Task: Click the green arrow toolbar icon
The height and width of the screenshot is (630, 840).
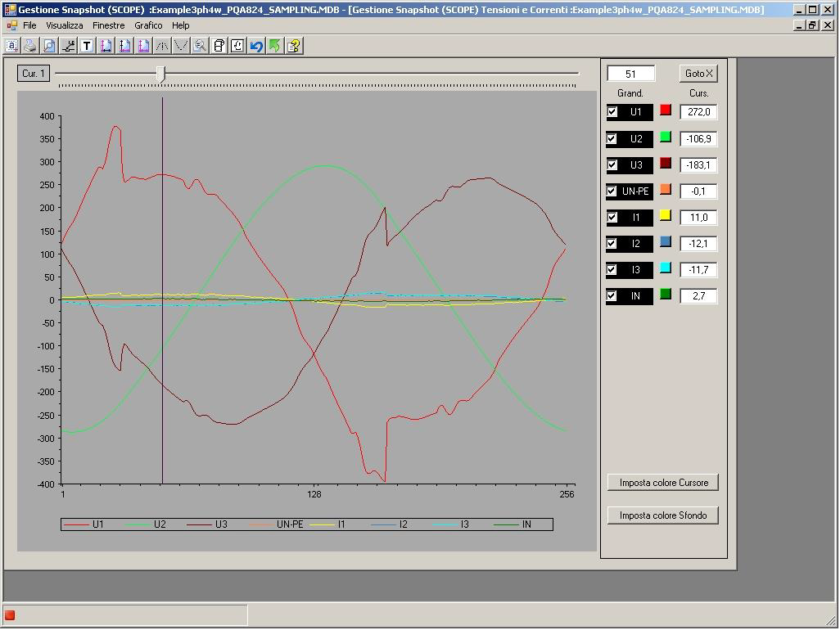Action: click(x=275, y=46)
